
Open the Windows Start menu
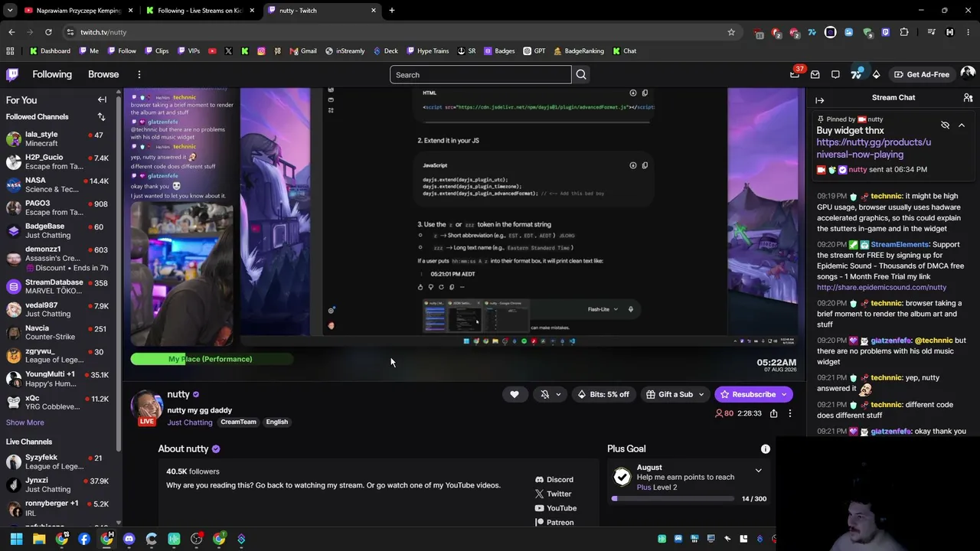pyautogui.click(x=16, y=539)
